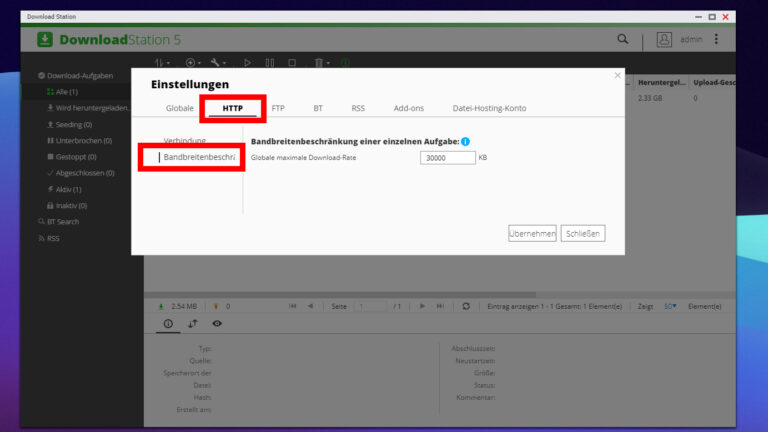
Task: Switch to the FTP tab
Action: coord(278,108)
